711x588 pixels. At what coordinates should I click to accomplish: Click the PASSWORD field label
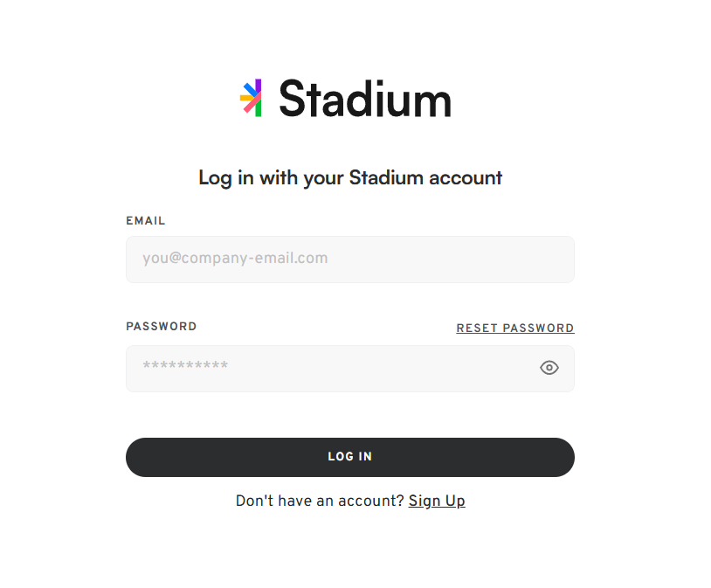click(162, 326)
